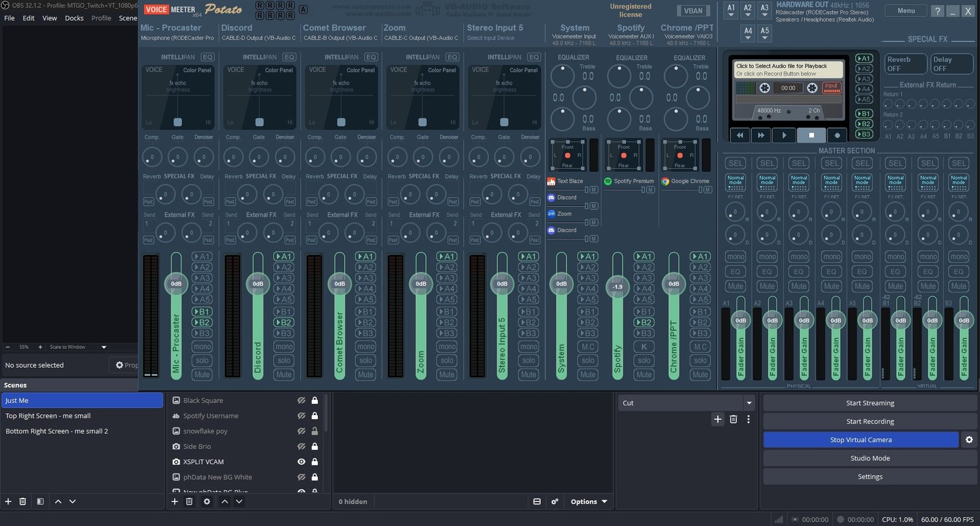The image size is (980, 526).
Task: Toggle the audio mixer layout icon
Action: tap(537, 501)
